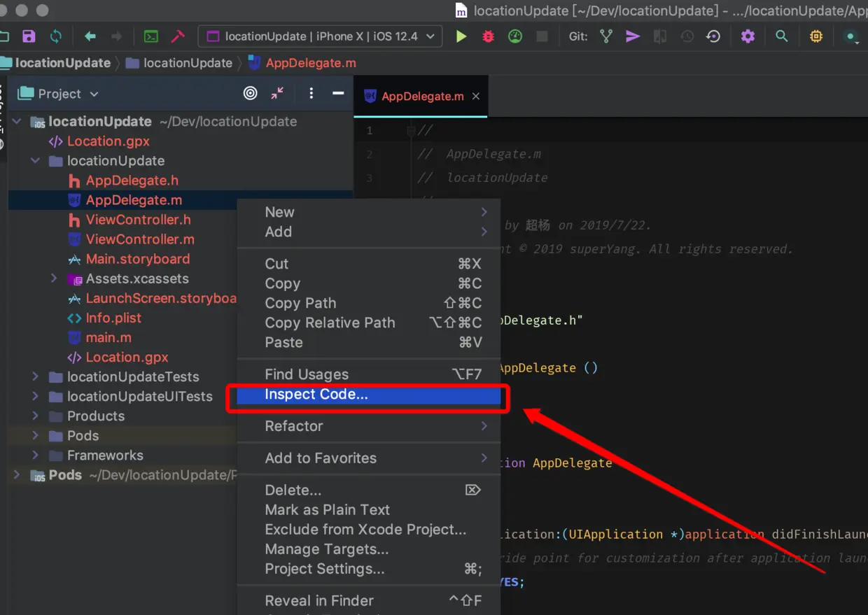
Task: Expand the locationUpdateUITests folder
Action: click(35, 396)
